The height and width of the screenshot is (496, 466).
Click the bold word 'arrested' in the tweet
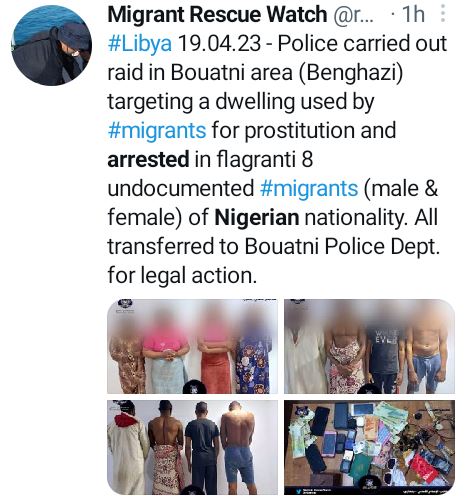coord(148,159)
